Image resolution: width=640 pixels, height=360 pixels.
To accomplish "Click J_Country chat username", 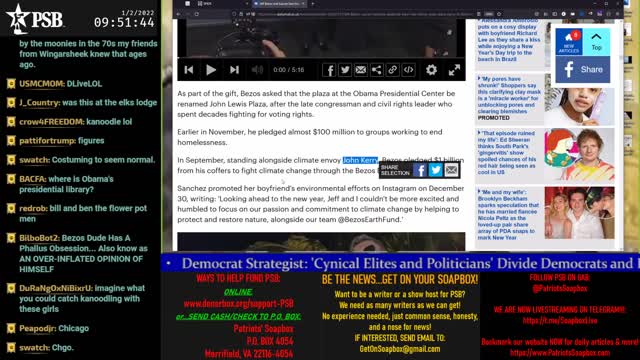I will point(39,102).
